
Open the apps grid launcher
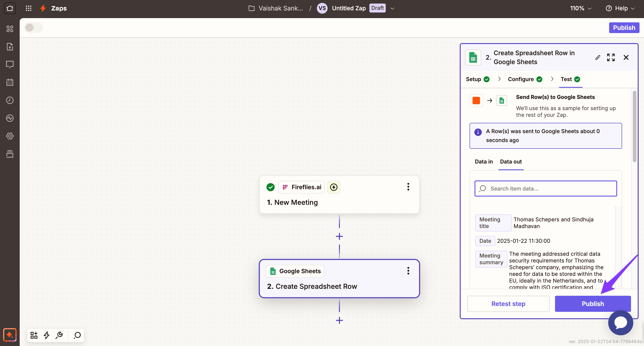coord(28,8)
